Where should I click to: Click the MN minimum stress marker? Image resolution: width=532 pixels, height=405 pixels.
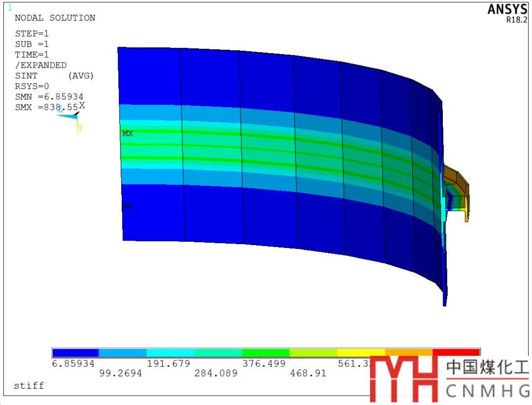127,206
